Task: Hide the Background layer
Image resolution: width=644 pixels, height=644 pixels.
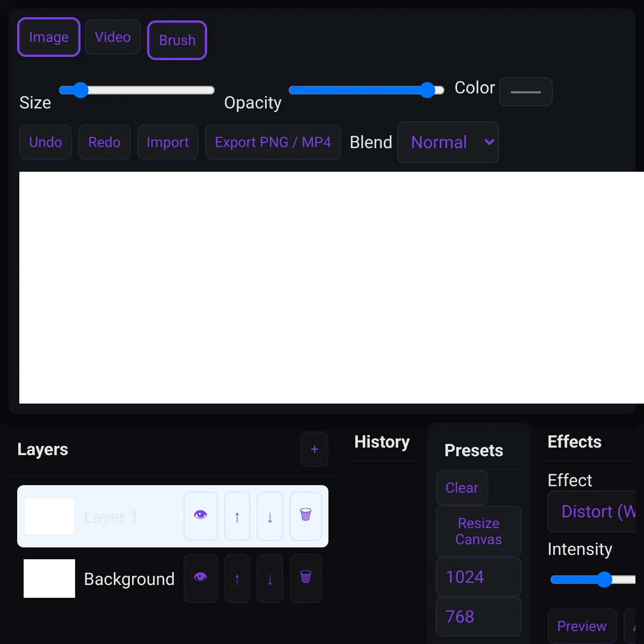Action: (200, 579)
